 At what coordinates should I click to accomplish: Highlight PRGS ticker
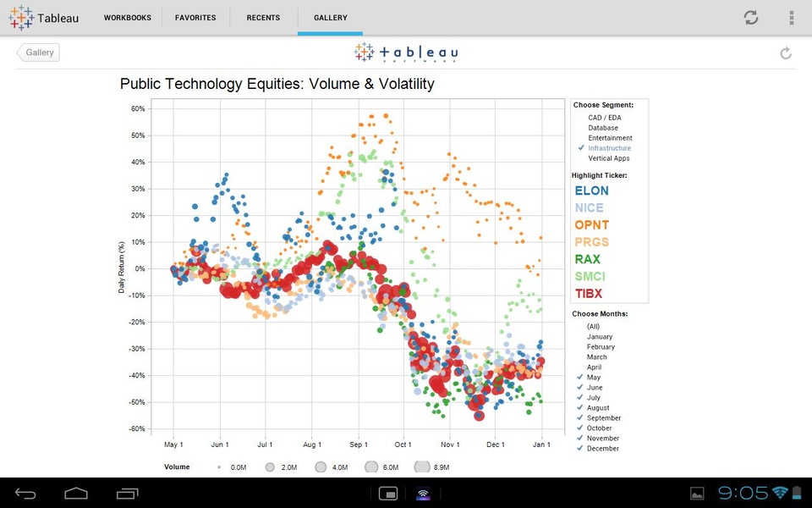pos(591,242)
